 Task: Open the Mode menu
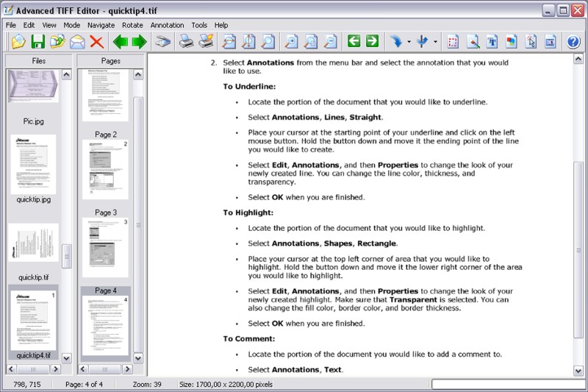[x=71, y=25]
